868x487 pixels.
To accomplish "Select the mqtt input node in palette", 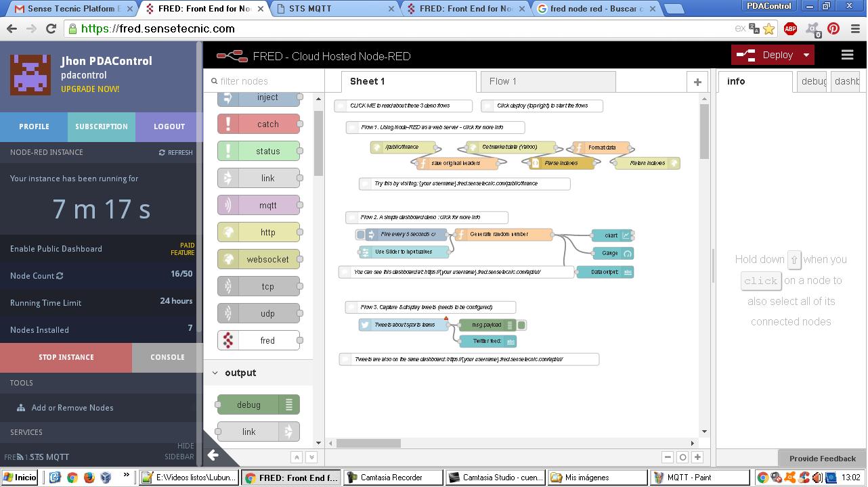I will click(259, 205).
